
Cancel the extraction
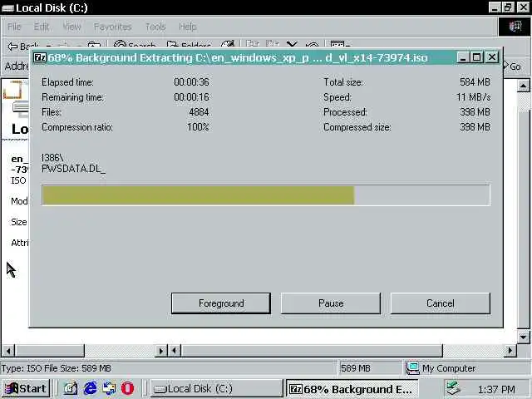click(x=441, y=303)
